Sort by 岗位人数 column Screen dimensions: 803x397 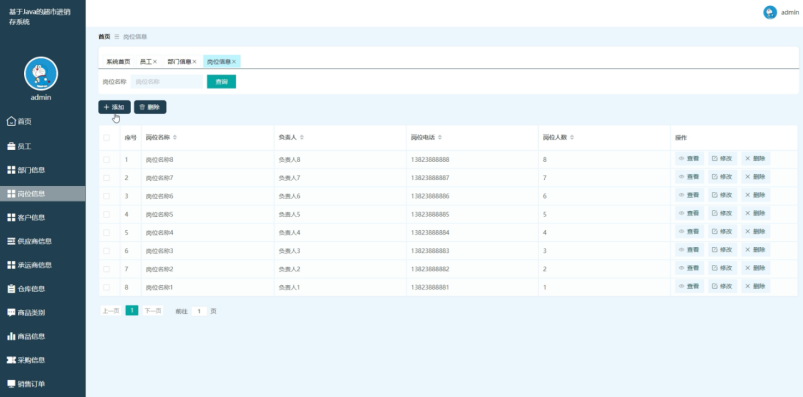[572, 138]
